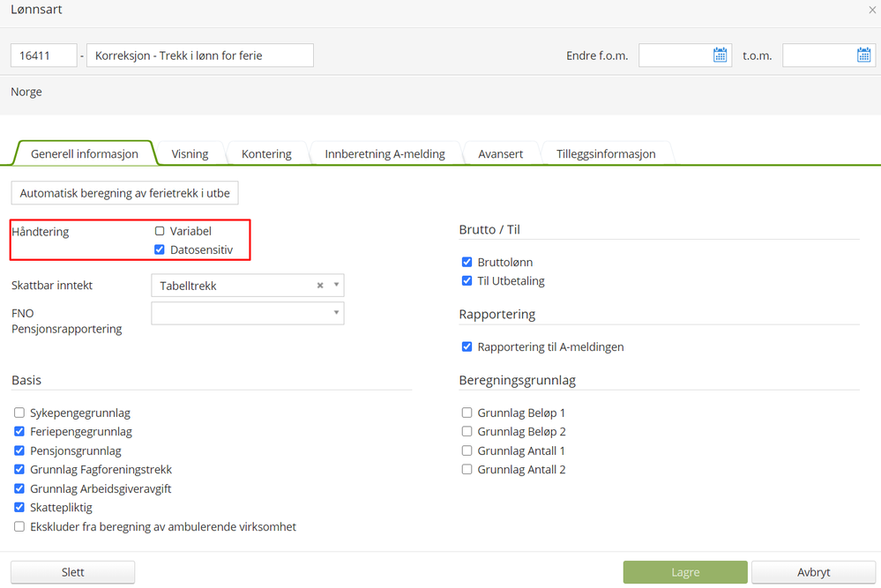Open the Kontering tab

(x=266, y=153)
